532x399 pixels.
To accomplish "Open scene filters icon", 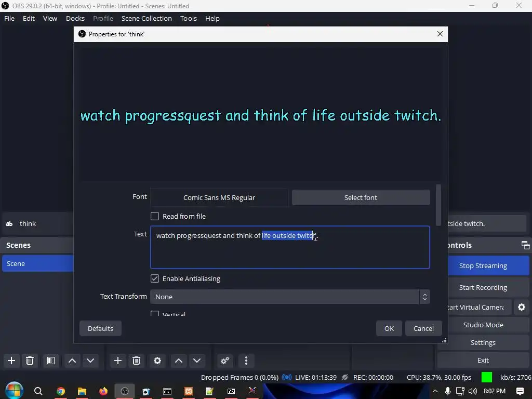I will click(51, 361).
